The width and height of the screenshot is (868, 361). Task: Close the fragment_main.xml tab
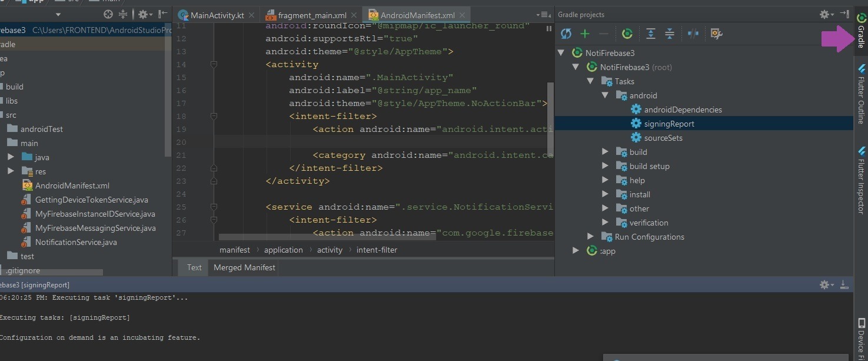coord(355,15)
